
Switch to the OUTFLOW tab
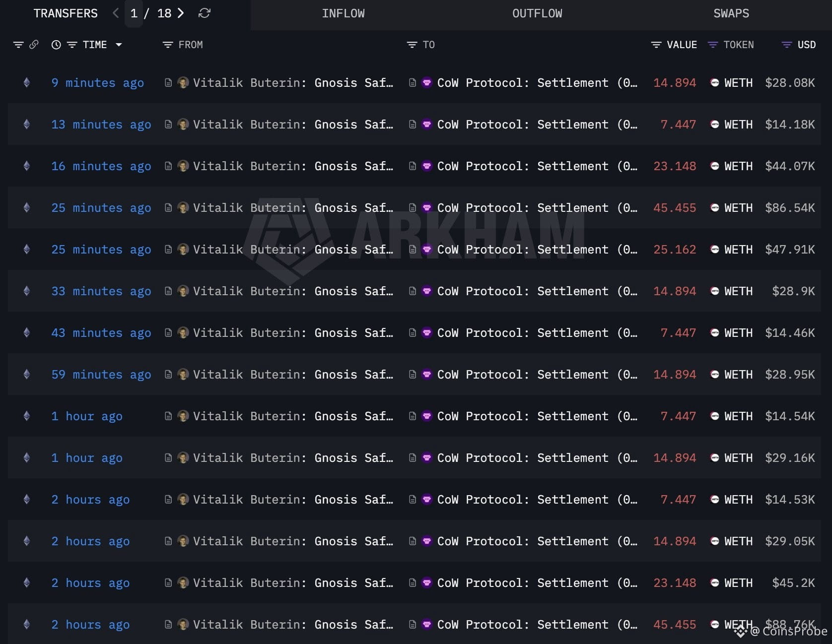coord(537,13)
